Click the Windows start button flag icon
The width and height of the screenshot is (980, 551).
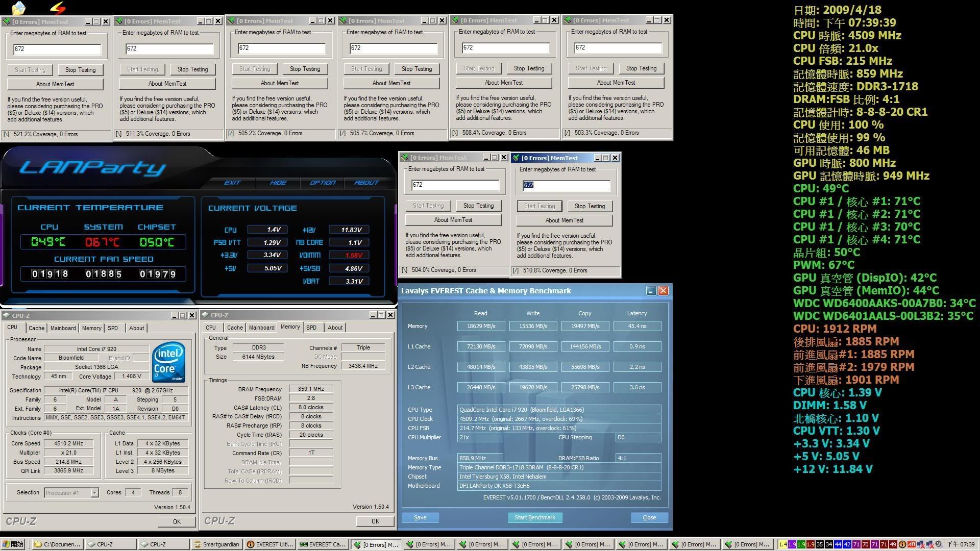(x=6, y=544)
